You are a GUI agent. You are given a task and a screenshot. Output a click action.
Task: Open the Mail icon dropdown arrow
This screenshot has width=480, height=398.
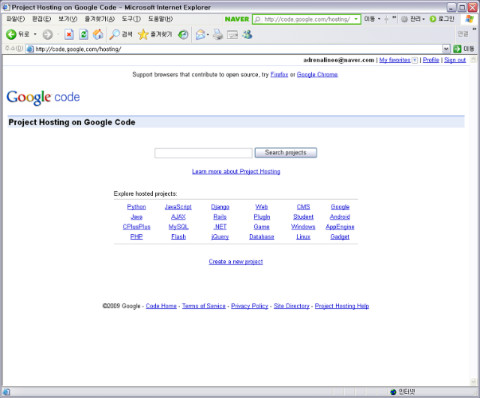pos(208,35)
